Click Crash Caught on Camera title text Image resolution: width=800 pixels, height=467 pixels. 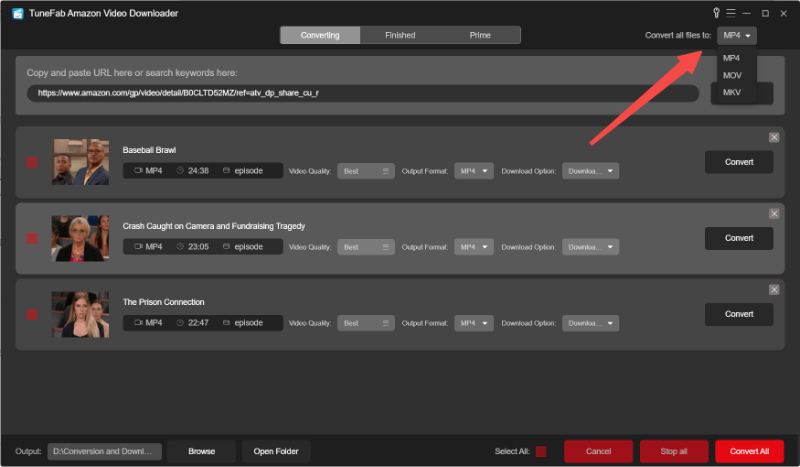(214, 226)
